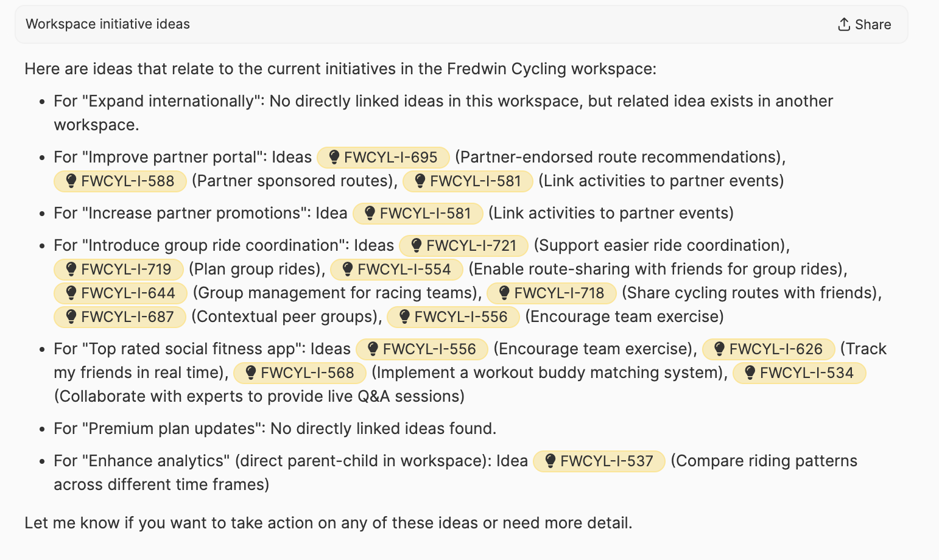Click the lightbulb icon on FWCYL-I-695 badge
The image size is (939, 560).
pyautogui.click(x=334, y=157)
